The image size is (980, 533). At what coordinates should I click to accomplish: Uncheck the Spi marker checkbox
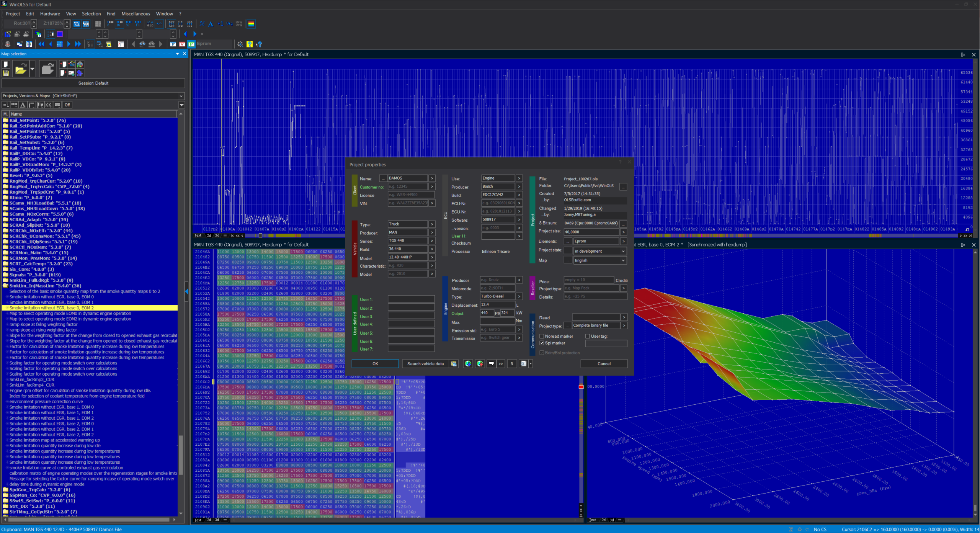[542, 343]
